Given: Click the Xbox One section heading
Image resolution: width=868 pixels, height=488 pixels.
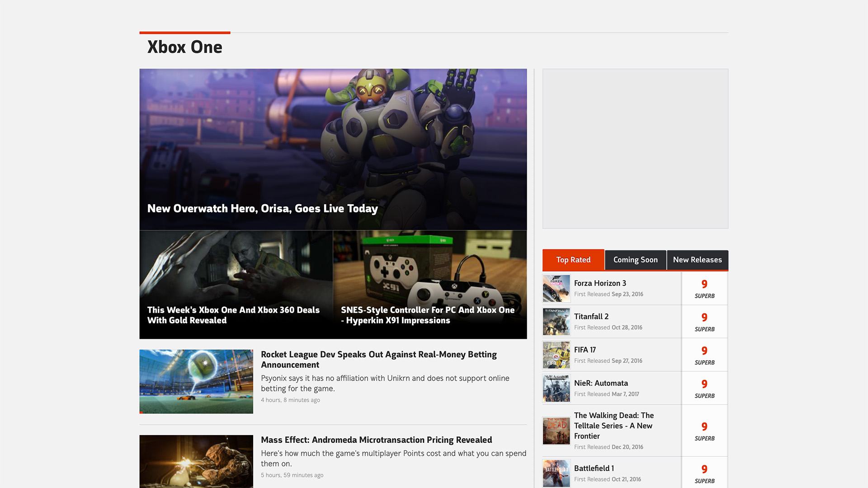Looking at the screenshot, I should 184,47.
